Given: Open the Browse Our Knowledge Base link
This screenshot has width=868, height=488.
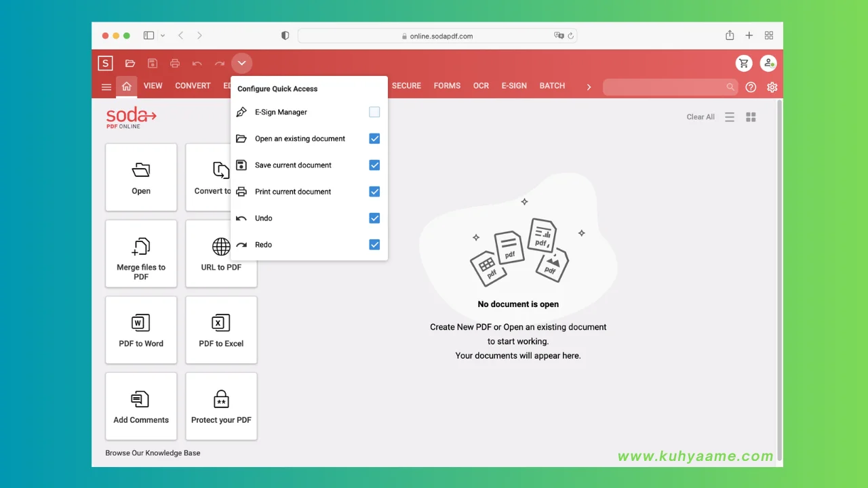Looking at the screenshot, I should 153,453.
